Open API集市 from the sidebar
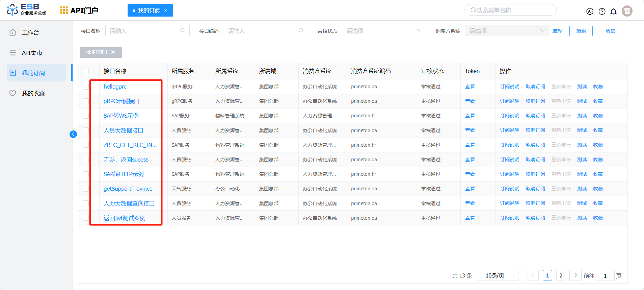The image size is (644, 290). pos(32,53)
